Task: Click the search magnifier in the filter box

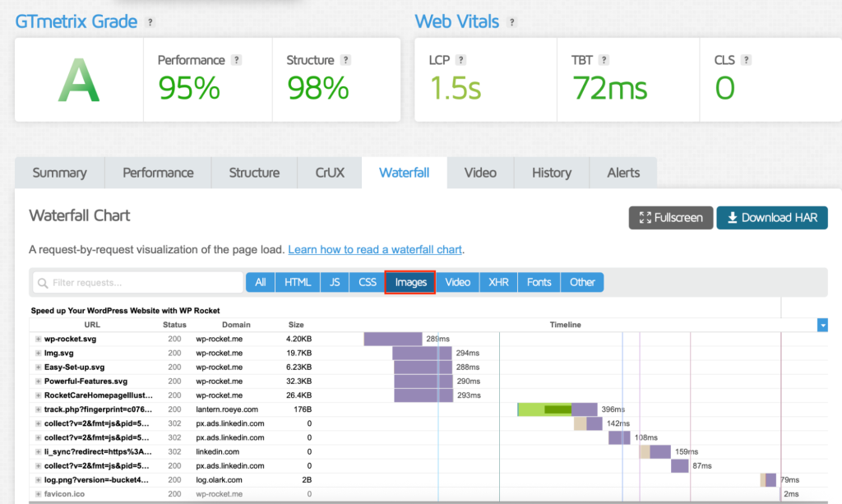Action: (x=43, y=283)
